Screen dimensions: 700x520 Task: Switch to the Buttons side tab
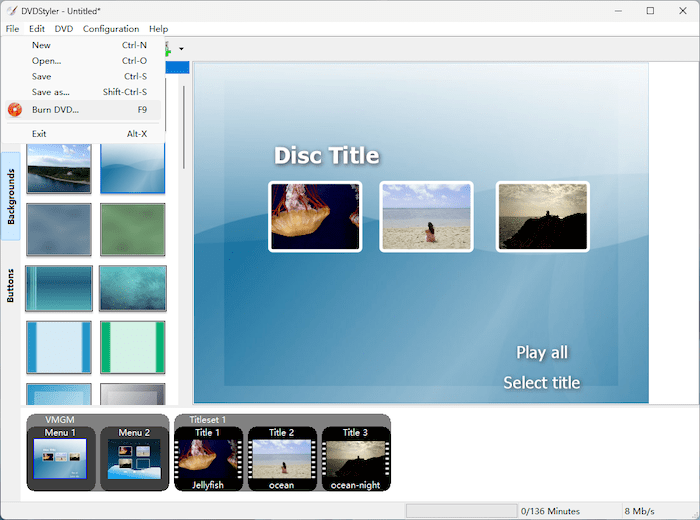[x=11, y=284]
